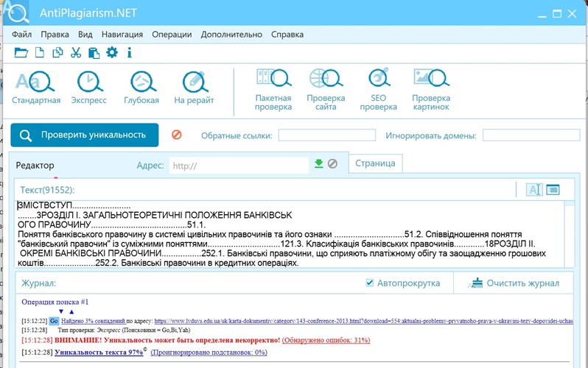
Task: Click Очистить журнал
Action: click(x=514, y=283)
